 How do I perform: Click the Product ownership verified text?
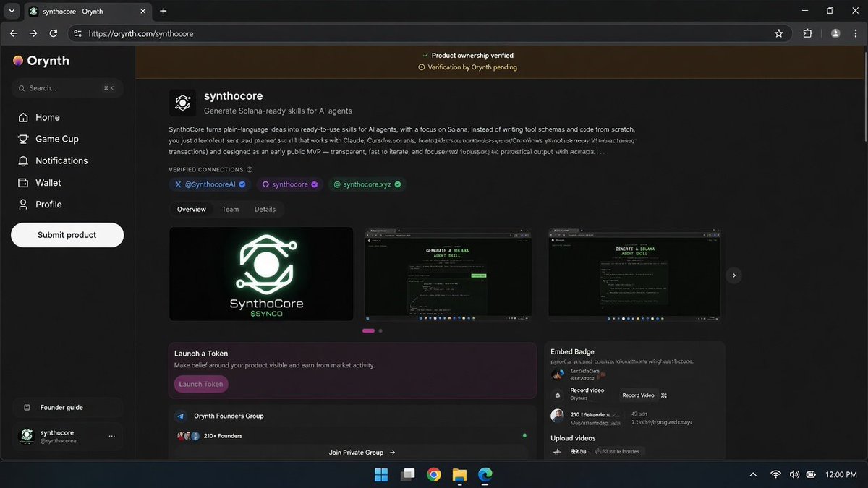(x=472, y=55)
